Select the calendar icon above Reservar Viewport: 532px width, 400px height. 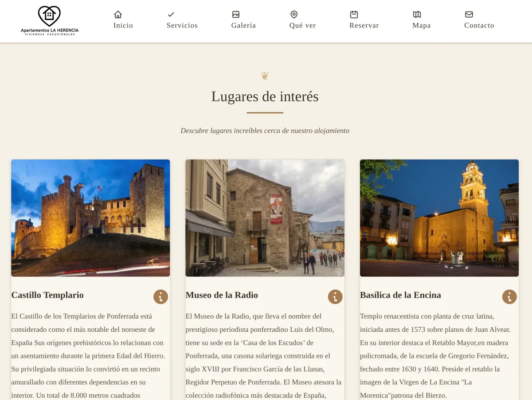354,14
